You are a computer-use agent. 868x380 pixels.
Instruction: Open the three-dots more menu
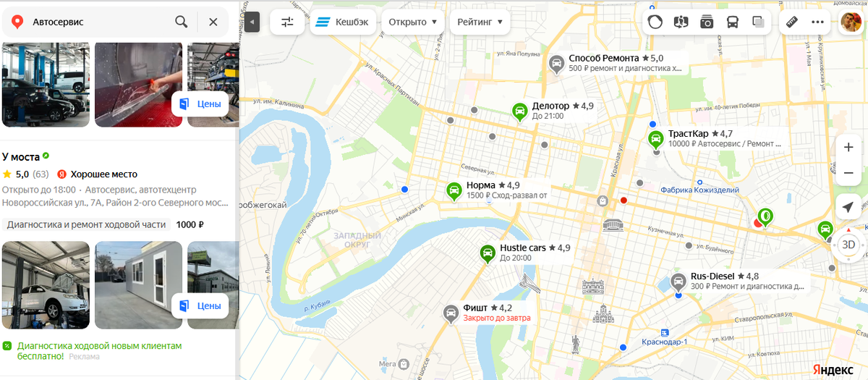click(x=818, y=22)
